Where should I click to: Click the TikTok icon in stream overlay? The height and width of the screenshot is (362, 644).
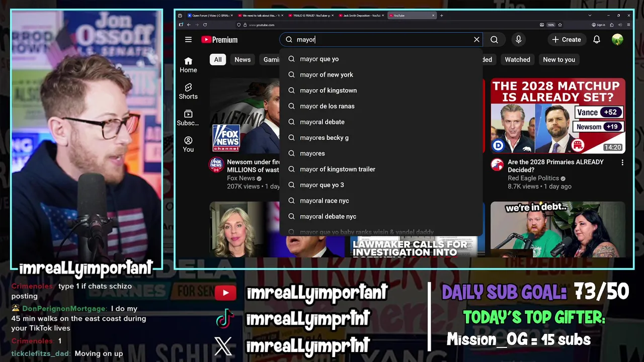click(x=225, y=319)
